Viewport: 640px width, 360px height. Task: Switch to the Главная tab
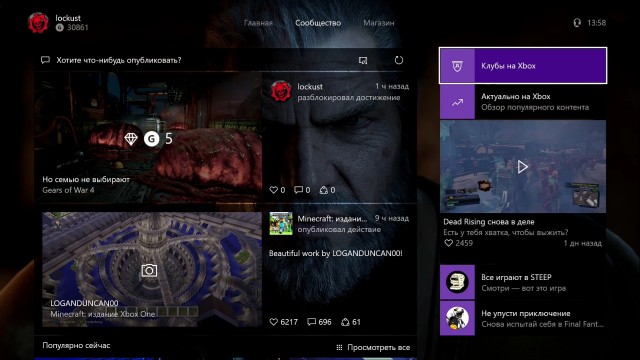pos(258,23)
